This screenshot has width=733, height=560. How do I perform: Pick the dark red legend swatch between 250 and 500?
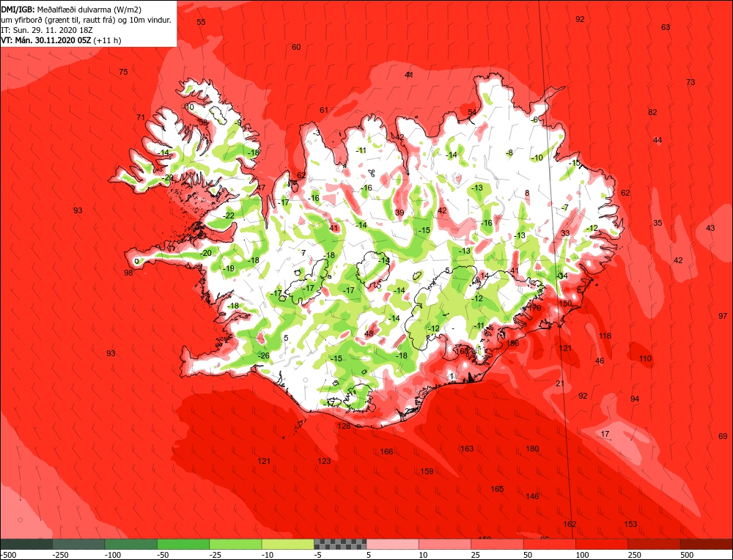[655, 544]
